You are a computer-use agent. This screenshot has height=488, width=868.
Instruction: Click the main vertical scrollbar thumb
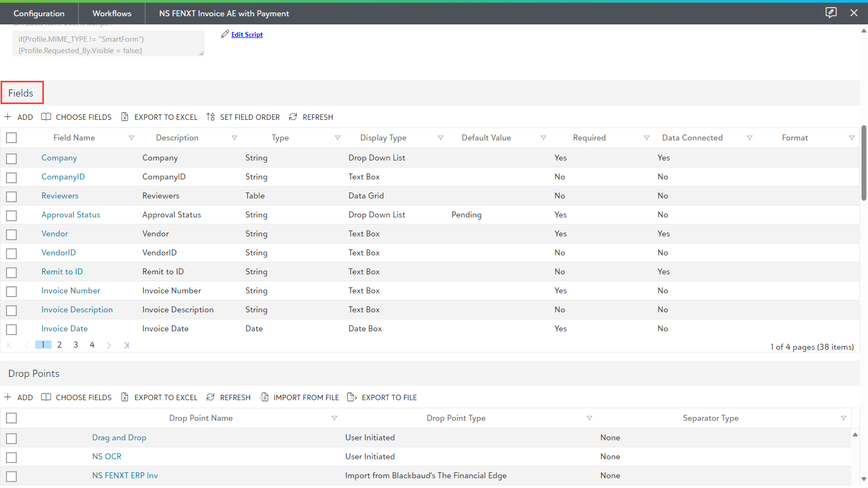[864, 163]
